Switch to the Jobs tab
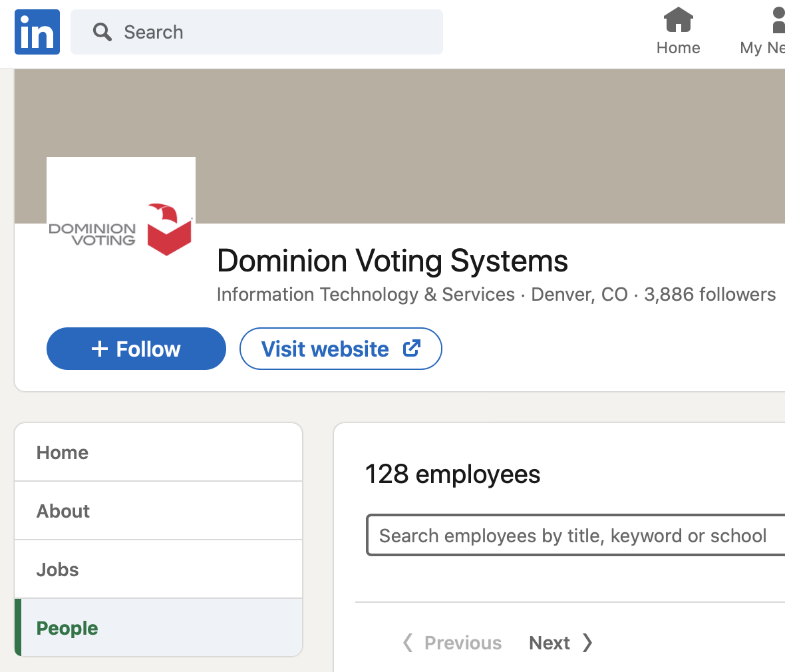 click(158, 570)
